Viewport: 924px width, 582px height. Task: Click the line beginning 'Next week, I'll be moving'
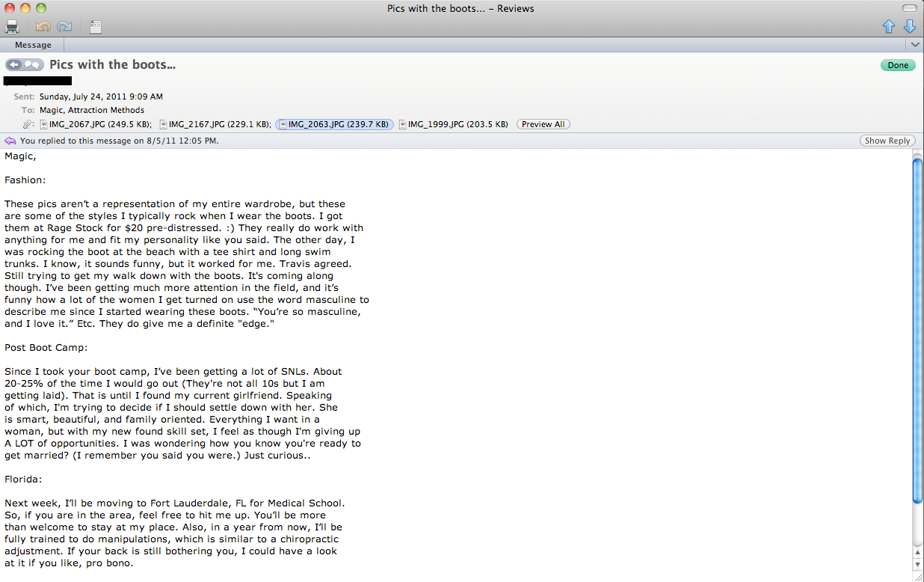pos(174,503)
